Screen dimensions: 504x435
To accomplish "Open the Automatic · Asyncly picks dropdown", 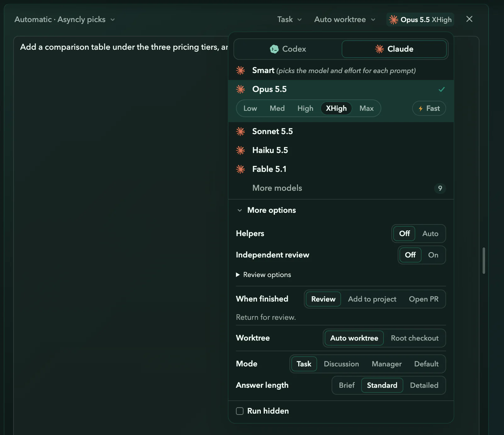I will pyautogui.click(x=65, y=20).
